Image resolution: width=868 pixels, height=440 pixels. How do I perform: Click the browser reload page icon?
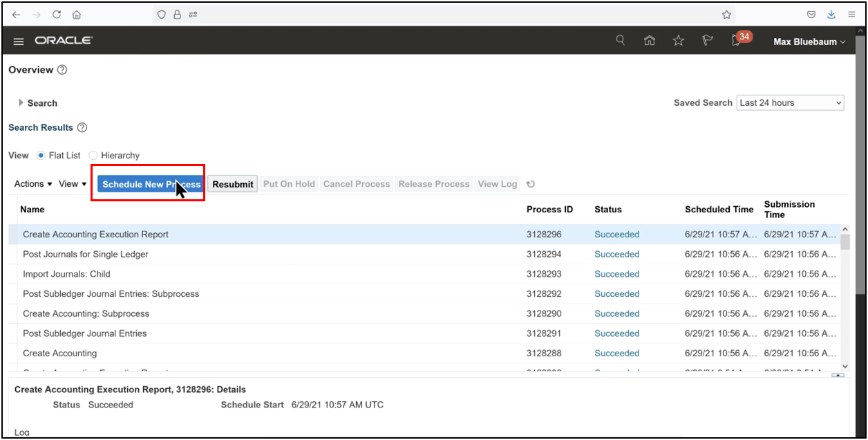pos(56,14)
